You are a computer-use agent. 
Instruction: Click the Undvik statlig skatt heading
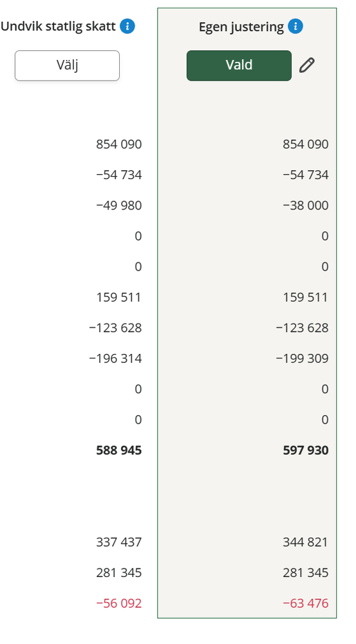(x=58, y=26)
